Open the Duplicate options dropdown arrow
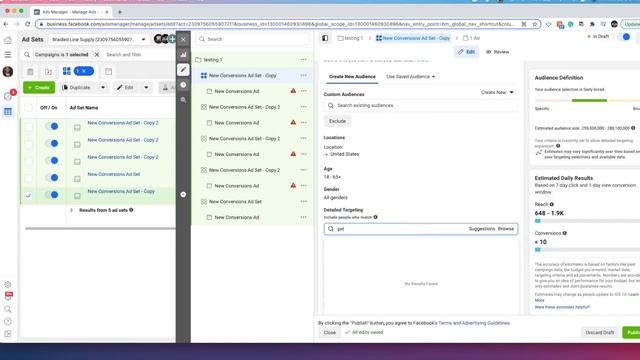Viewport: 640px width, 360px height. tap(103, 87)
